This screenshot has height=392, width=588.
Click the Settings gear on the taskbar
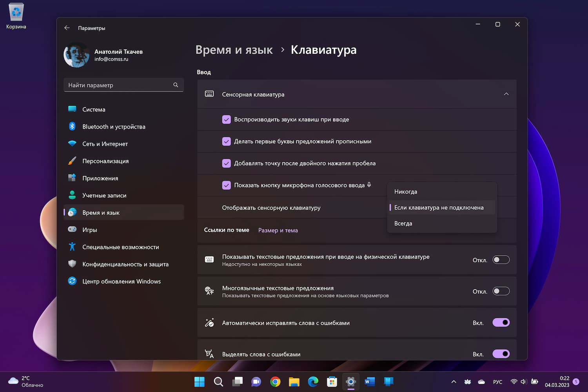click(351, 381)
